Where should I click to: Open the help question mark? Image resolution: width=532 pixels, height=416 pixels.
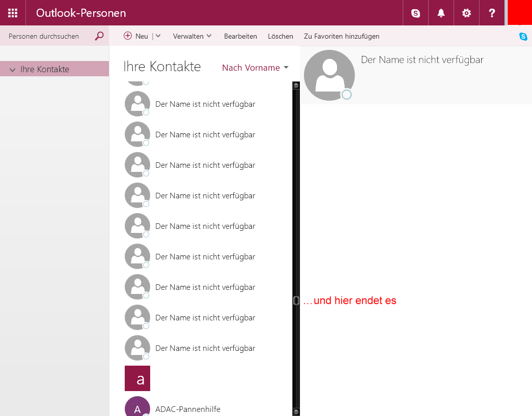coord(492,13)
